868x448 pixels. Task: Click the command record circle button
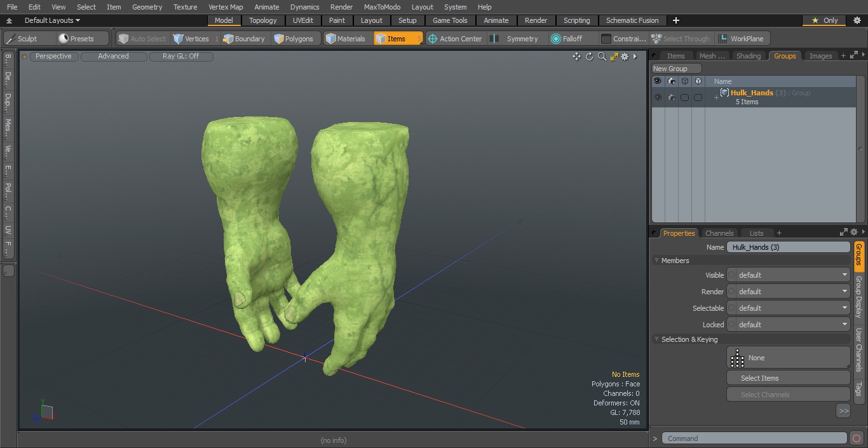pyautogui.click(x=856, y=438)
